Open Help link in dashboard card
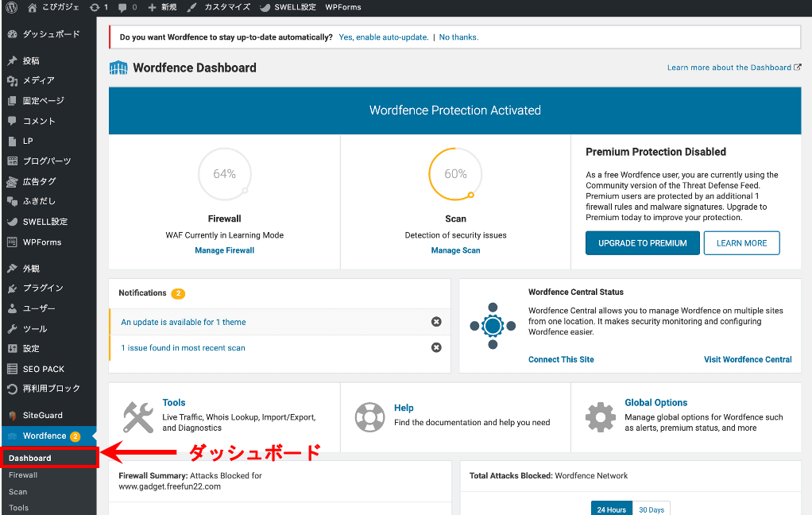Screen dimensions: 812x515 click(404, 408)
